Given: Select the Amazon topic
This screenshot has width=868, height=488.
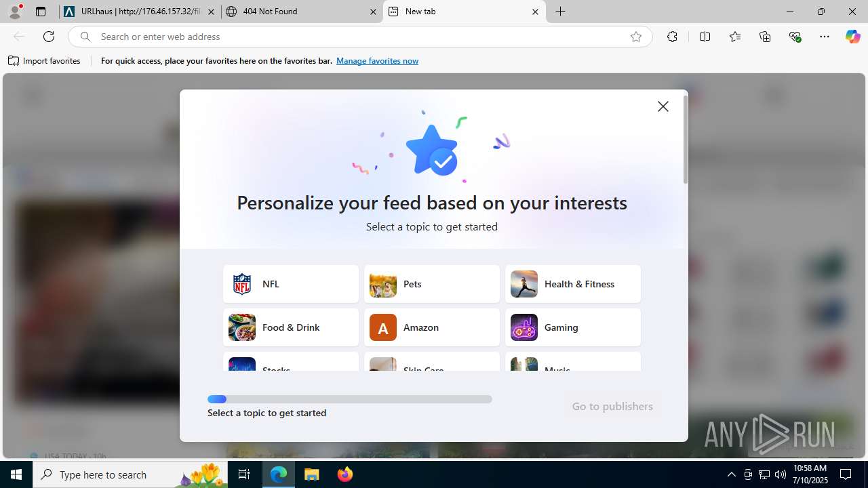Looking at the screenshot, I should (x=432, y=327).
